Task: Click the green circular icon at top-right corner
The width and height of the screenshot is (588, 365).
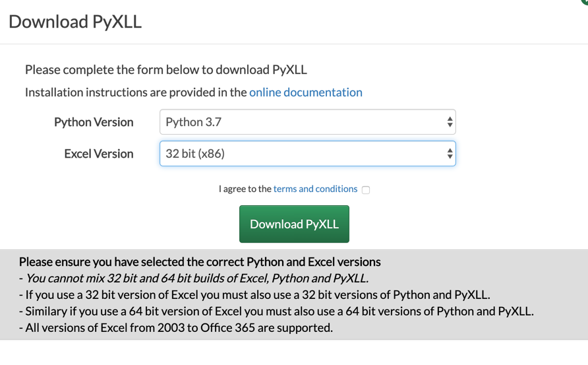Action: (584, 2)
